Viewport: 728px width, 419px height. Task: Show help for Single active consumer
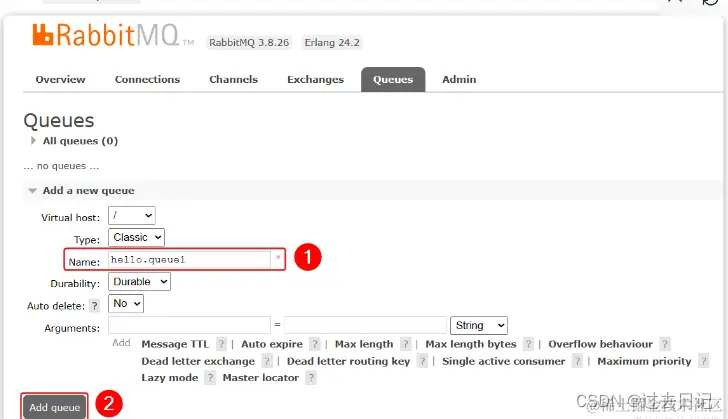pyautogui.click(x=577, y=361)
